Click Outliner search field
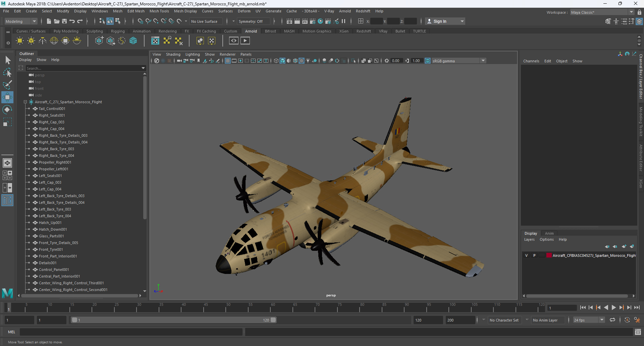 click(x=83, y=68)
